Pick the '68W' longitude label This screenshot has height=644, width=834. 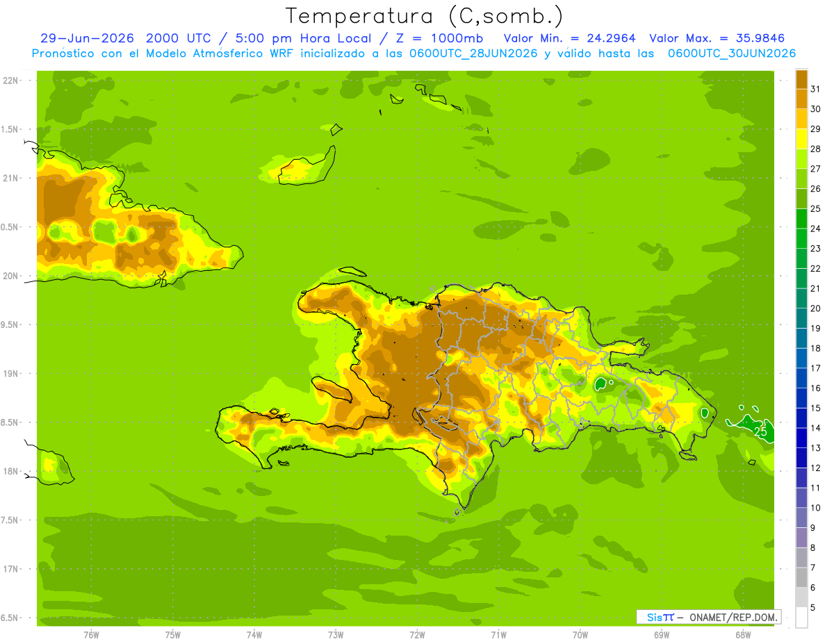click(x=743, y=634)
